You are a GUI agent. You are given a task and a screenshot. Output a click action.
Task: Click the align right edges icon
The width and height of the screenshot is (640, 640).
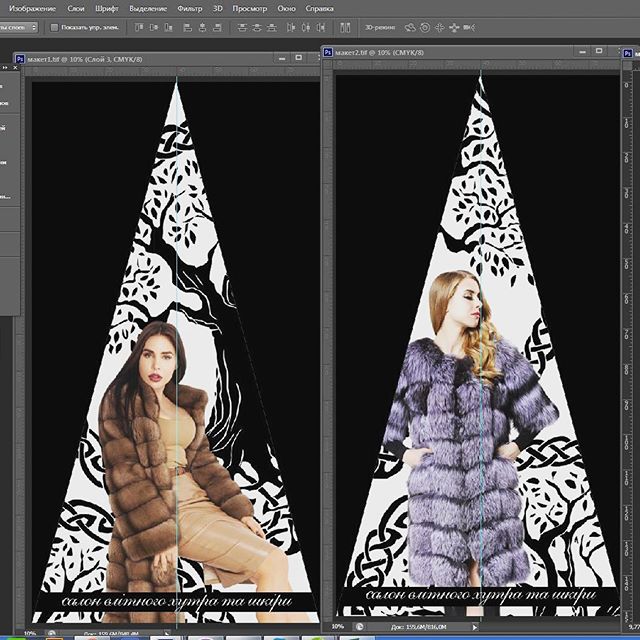pos(218,28)
